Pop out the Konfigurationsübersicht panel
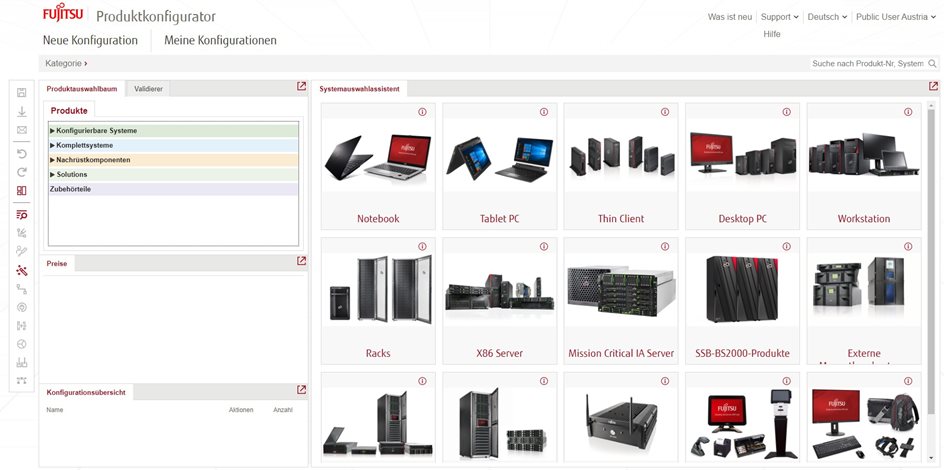Screen dimensions: 944x470 pyautogui.click(x=302, y=390)
